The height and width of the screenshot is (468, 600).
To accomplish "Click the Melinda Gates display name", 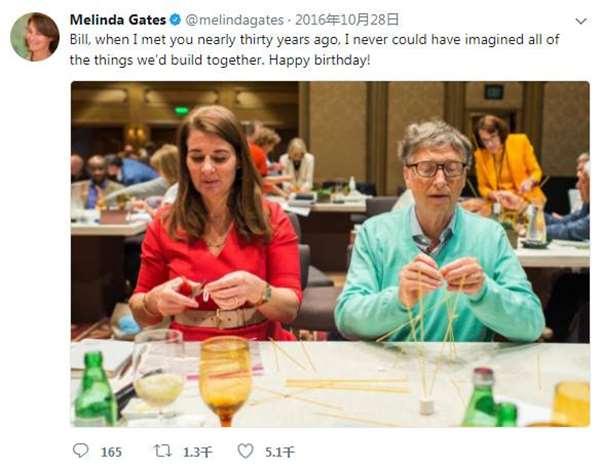I will pos(118,20).
